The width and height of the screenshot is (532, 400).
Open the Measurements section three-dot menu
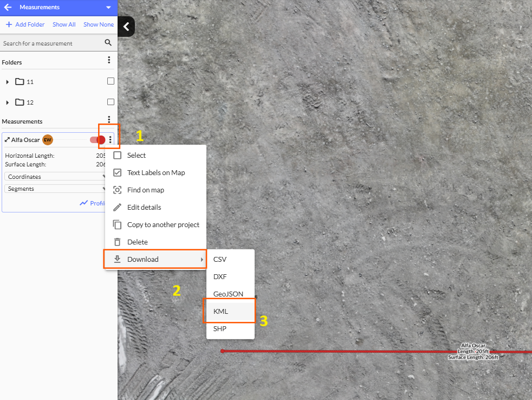pos(109,119)
